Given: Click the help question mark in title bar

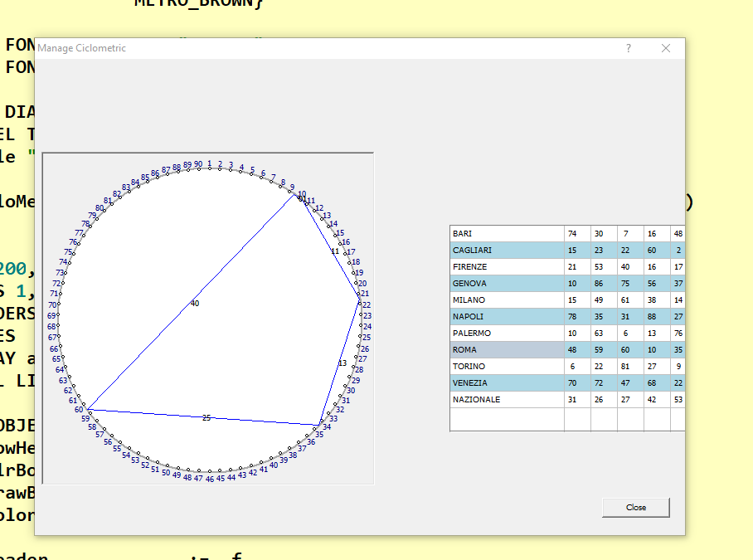Looking at the screenshot, I should [x=628, y=48].
